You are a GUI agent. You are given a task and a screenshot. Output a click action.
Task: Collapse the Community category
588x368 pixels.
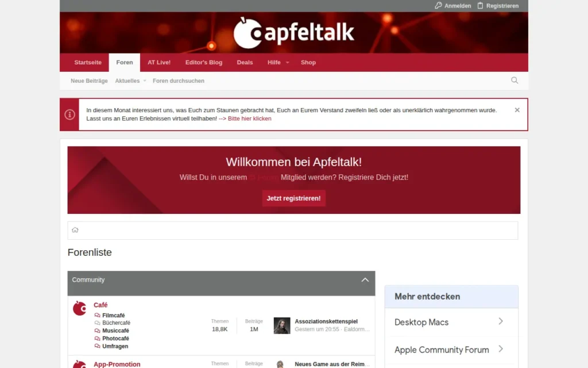(x=365, y=280)
